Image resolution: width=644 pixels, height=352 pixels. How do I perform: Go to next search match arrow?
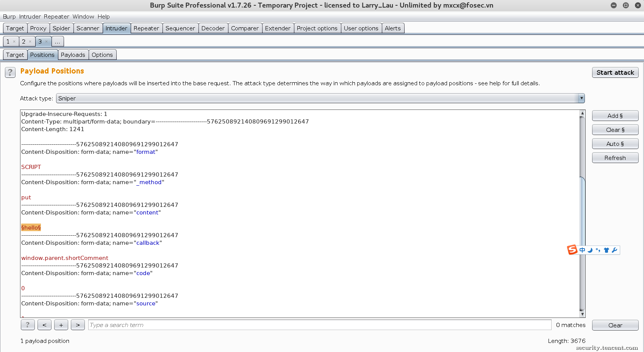click(x=78, y=325)
